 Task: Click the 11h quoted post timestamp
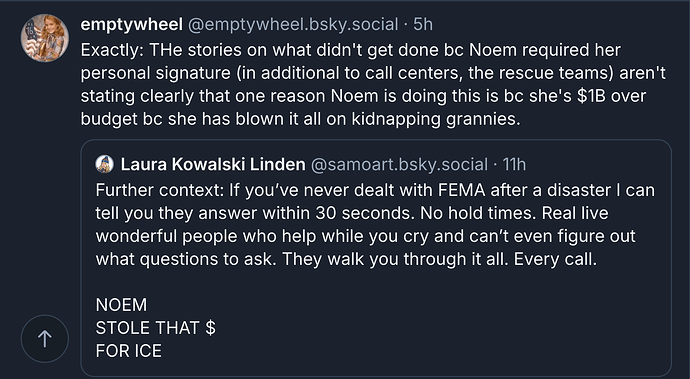pyautogui.click(x=514, y=164)
